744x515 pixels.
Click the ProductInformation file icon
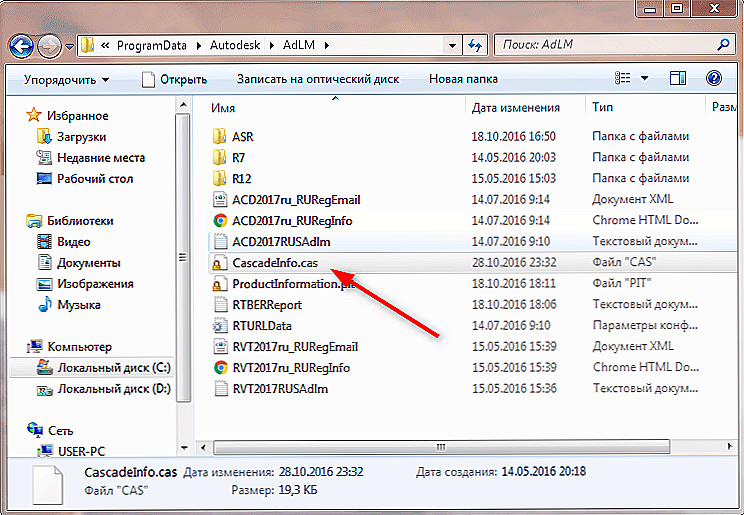point(219,284)
